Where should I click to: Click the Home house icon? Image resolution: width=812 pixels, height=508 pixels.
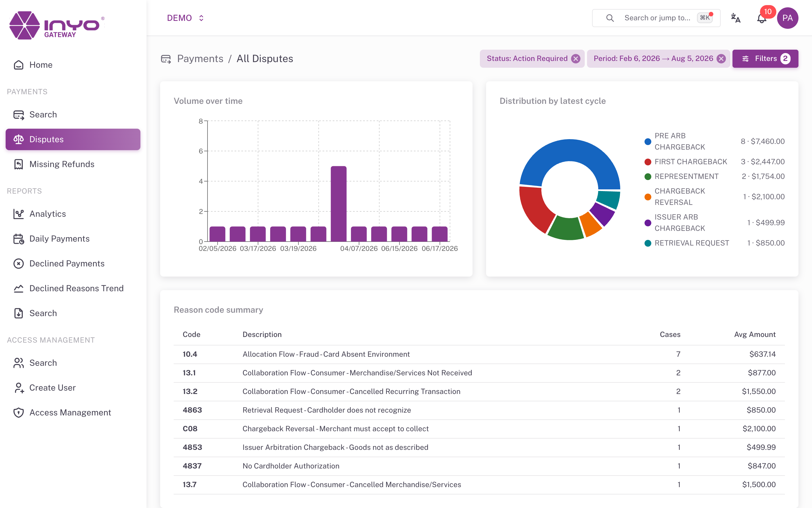click(18, 65)
